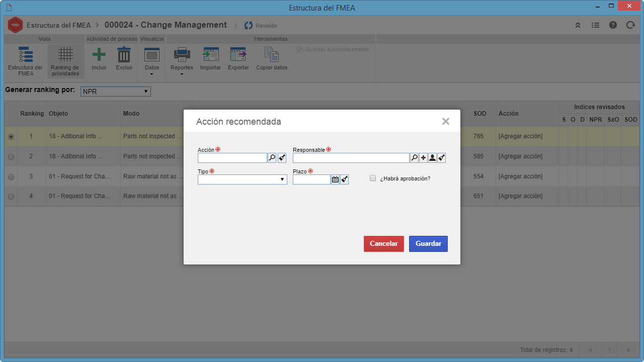Select user with Responsable person icon
Screen dimensions: 644x362
[432, 158]
